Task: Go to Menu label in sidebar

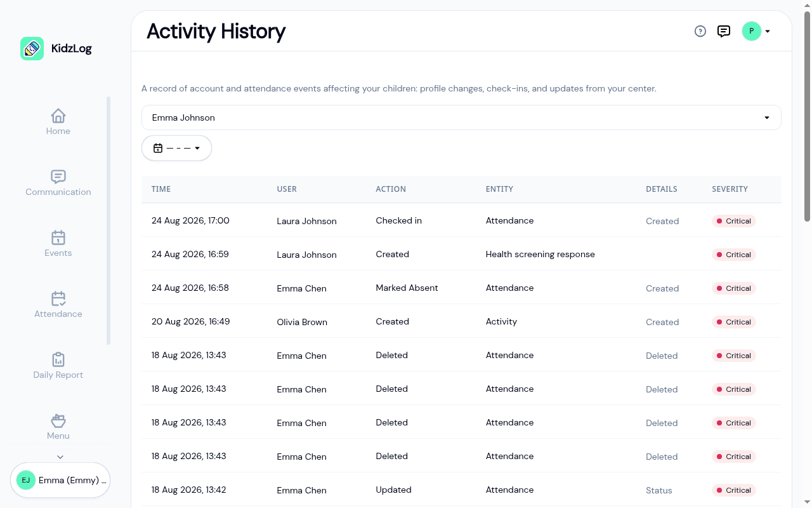Action: pyautogui.click(x=58, y=436)
